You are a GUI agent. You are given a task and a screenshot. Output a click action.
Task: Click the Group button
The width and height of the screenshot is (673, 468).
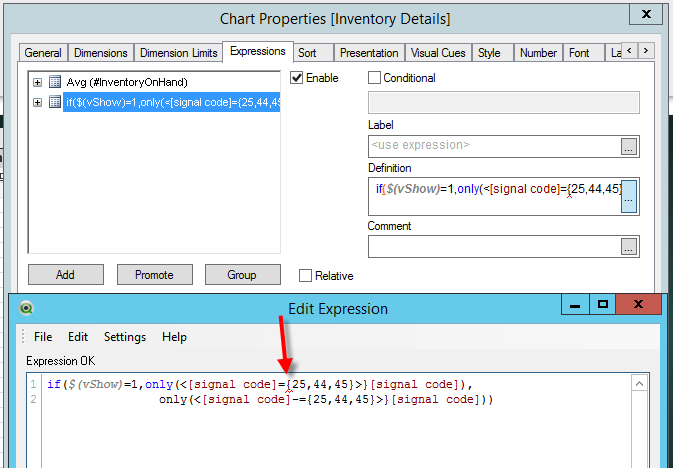pyautogui.click(x=242, y=275)
